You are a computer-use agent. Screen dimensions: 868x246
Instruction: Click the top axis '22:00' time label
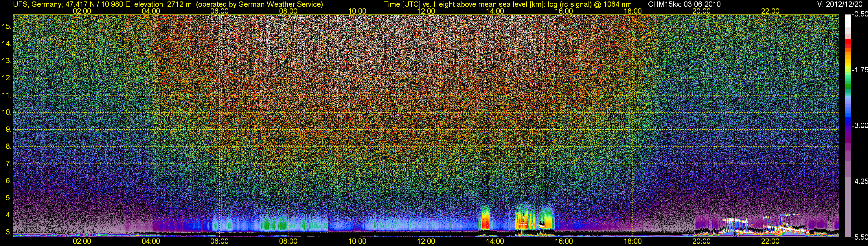(x=770, y=11)
